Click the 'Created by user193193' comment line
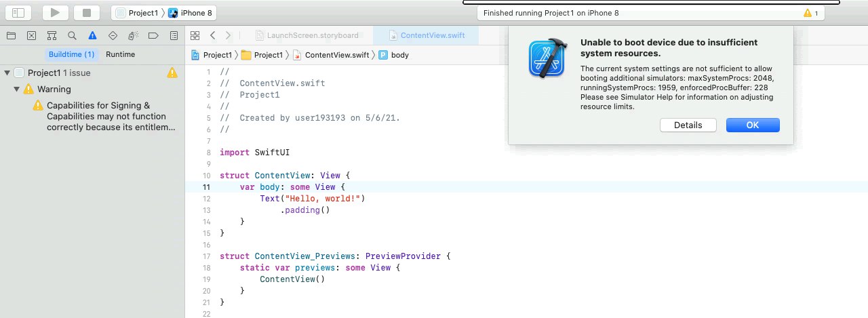The image size is (868, 318). 310,118
